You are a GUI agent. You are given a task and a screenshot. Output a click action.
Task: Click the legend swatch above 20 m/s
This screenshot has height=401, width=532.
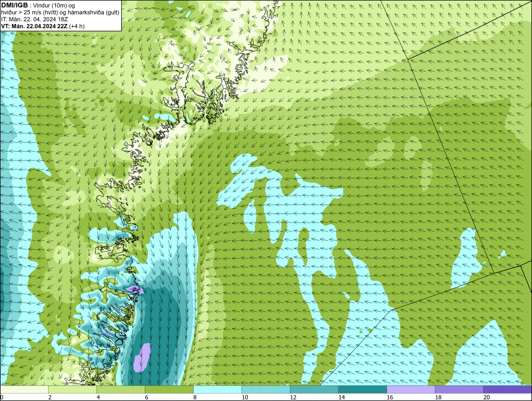click(507, 389)
